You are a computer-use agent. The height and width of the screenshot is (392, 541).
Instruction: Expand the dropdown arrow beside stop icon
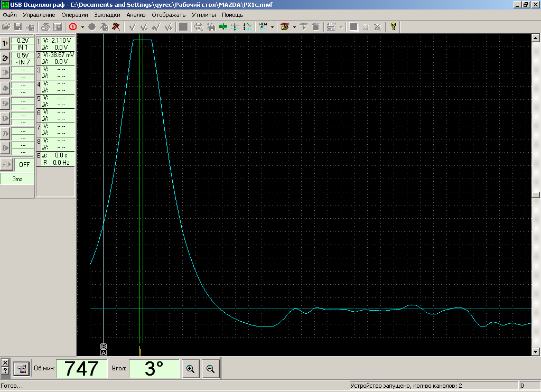point(82,26)
